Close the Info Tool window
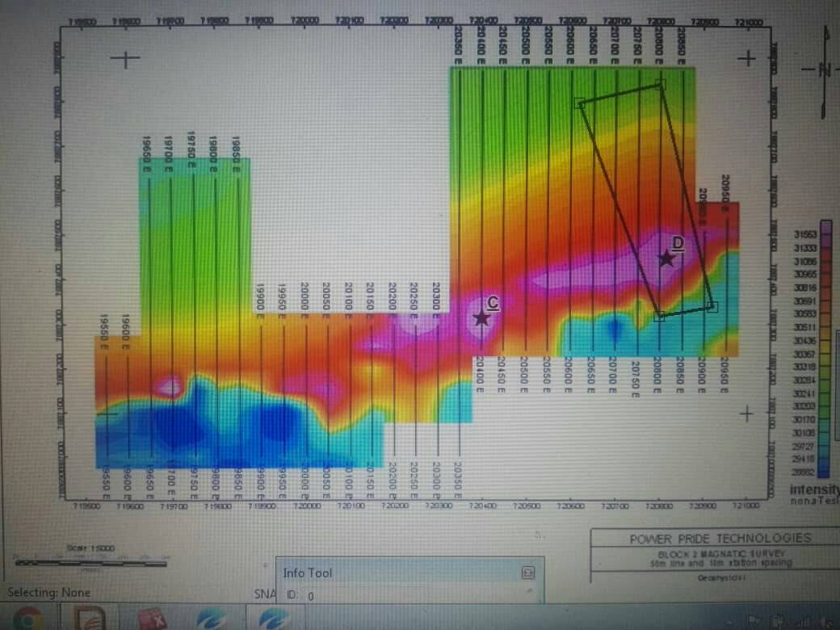The width and height of the screenshot is (840, 630). coord(529,572)
